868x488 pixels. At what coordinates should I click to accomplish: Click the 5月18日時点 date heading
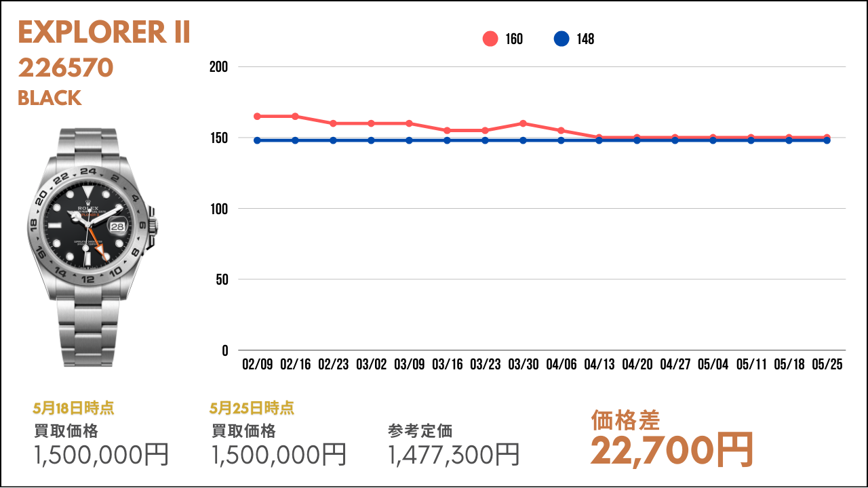tap(73, 408)
